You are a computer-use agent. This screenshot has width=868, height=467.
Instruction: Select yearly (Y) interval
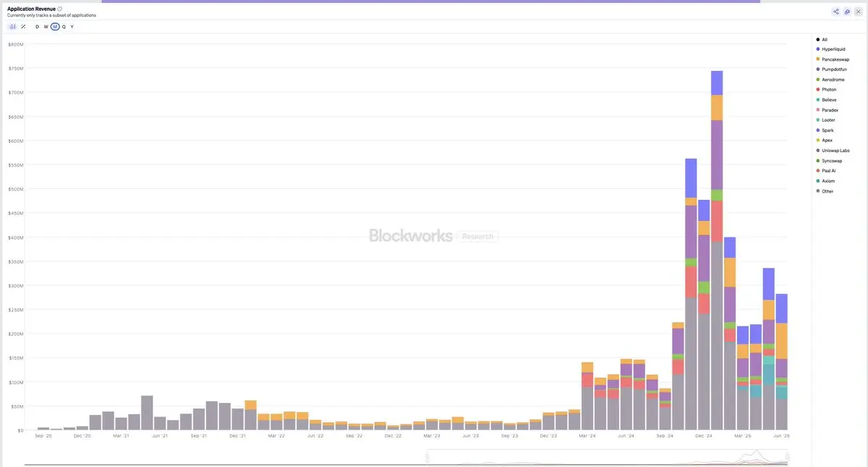(72, 27)
